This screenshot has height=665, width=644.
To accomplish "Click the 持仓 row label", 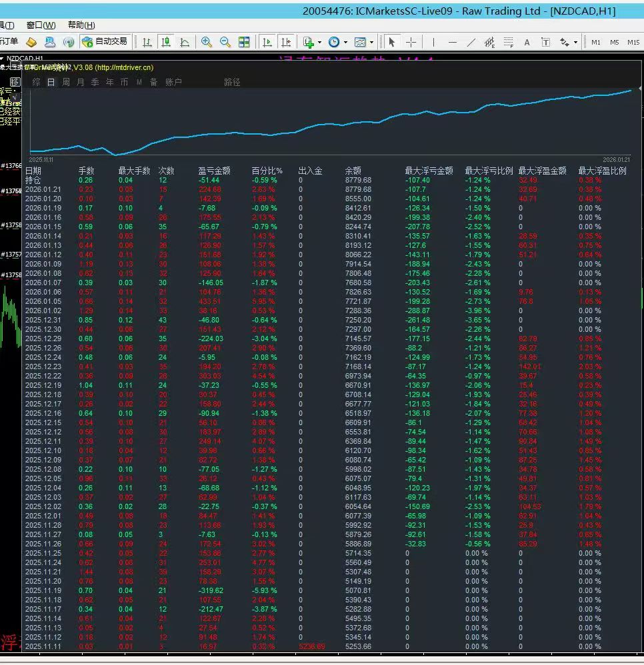I will 33,180.
